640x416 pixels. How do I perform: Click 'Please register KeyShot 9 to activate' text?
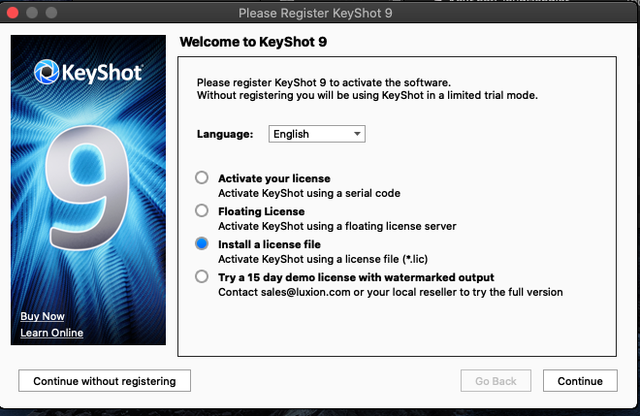(324, 82)
